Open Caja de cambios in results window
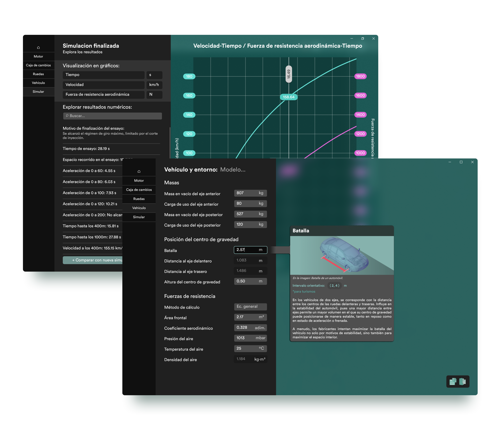500x448 pixels. [38, 65]
